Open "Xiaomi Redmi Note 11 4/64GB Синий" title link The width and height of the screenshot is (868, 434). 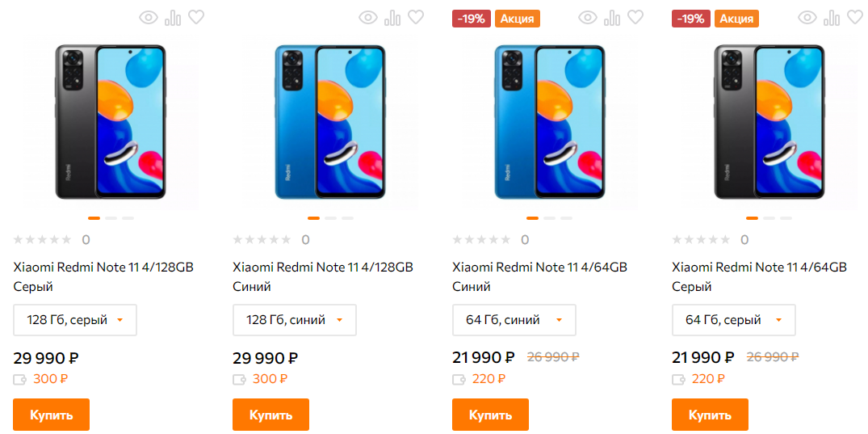click(x=539, y=276)
